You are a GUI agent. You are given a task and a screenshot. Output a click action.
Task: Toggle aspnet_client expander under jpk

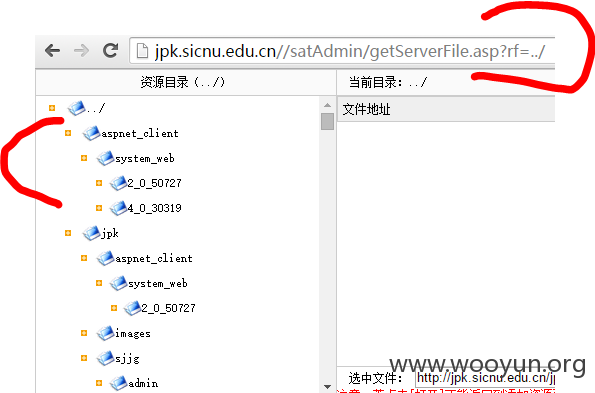(x=84, y=258)
